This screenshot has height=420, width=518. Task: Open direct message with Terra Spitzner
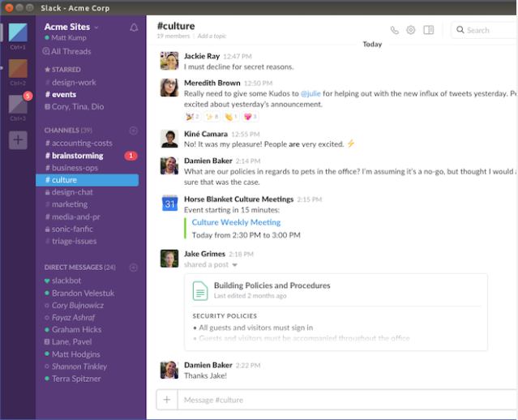point(73,379)
